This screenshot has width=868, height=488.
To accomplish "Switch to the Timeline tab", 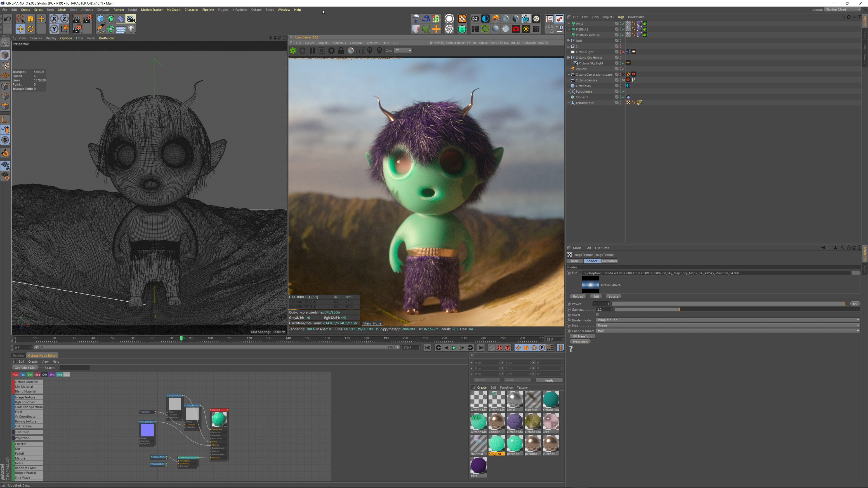I will coord(19,356).
